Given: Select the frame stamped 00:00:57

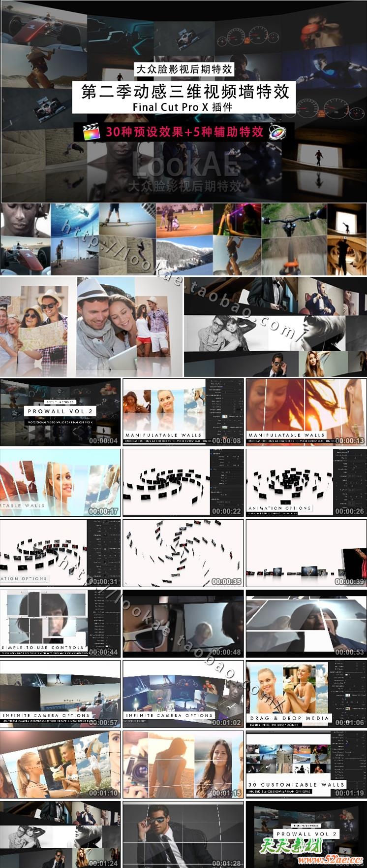Looking at the screenshot, I should 60,694.
